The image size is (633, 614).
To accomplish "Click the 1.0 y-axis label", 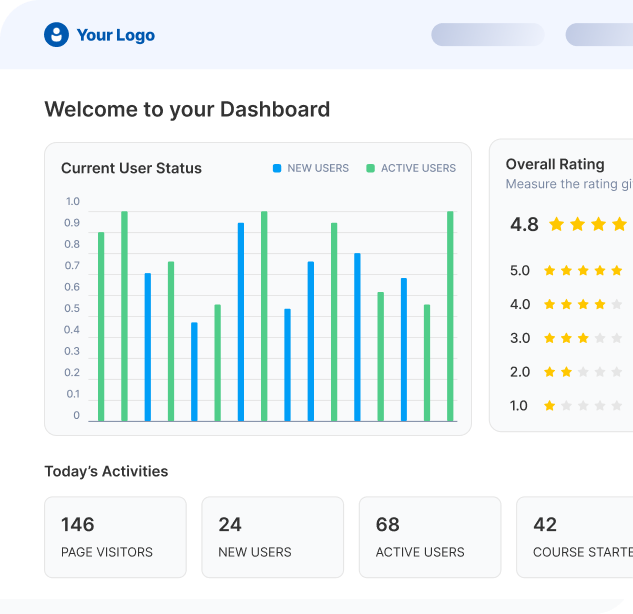I will (x=73, y=201).
